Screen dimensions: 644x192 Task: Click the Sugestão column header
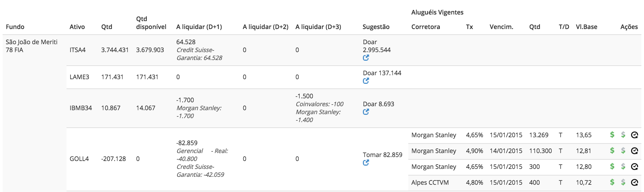[376, 27]
